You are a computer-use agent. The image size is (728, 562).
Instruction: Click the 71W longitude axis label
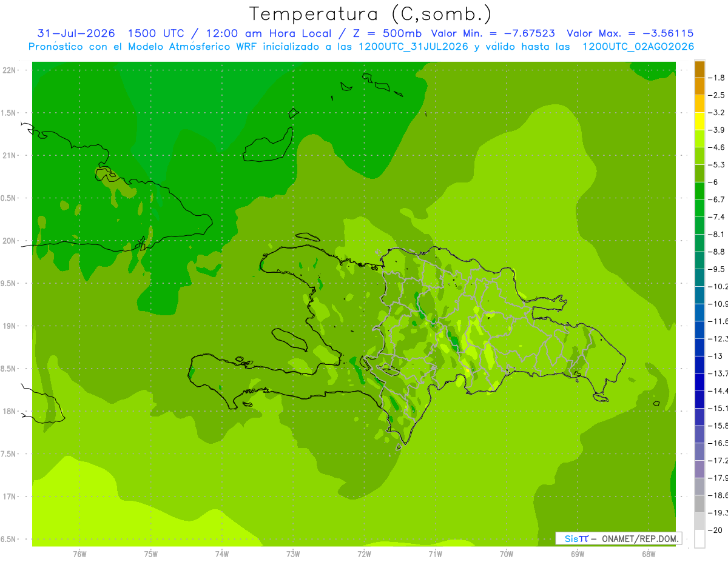coord(435,554)
